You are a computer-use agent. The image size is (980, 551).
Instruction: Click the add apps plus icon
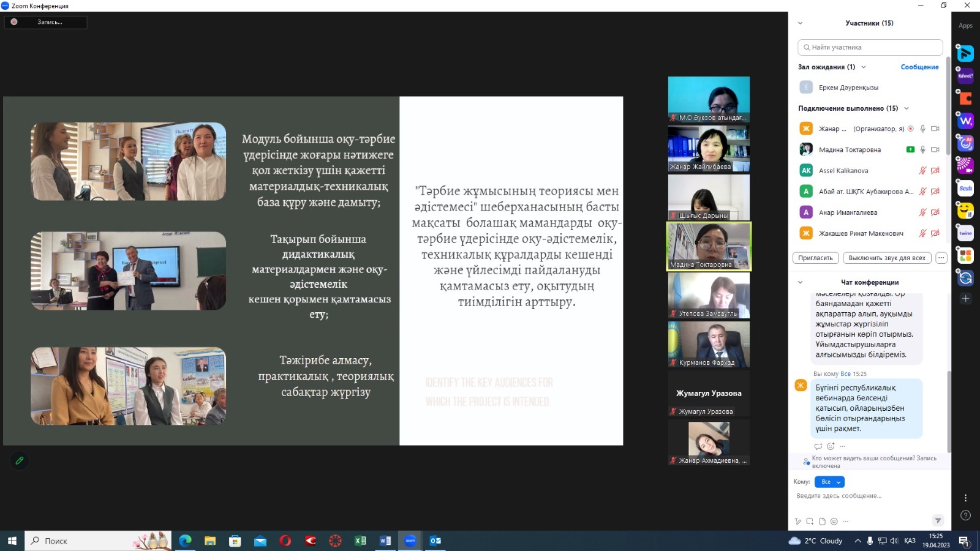(965, 299)
